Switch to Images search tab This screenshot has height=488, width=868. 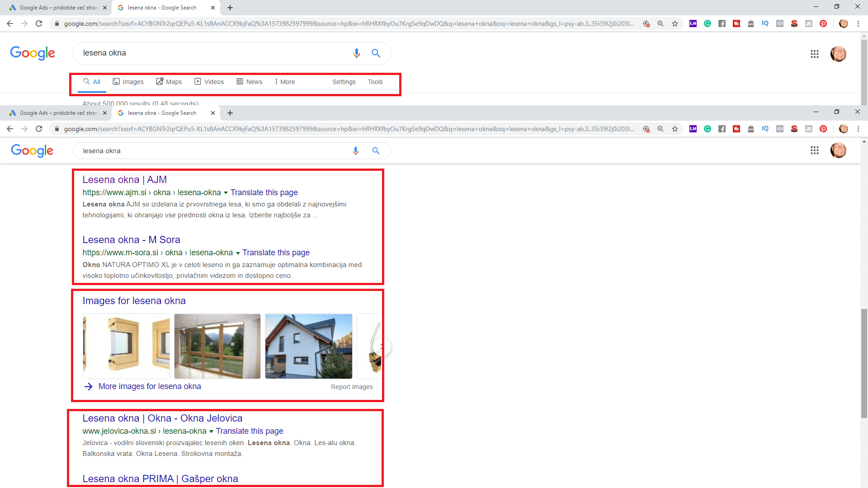(128, 82)
